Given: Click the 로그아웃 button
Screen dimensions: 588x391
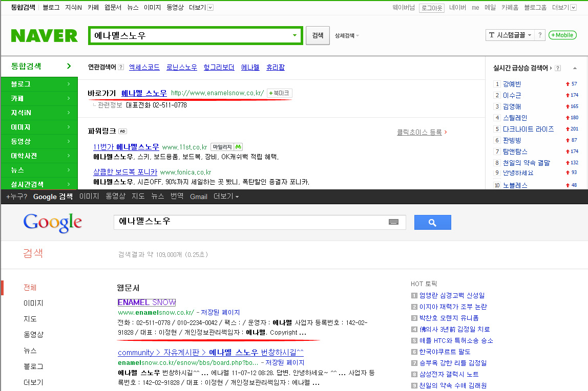Looking at the screenshot, I should (432, 8).
